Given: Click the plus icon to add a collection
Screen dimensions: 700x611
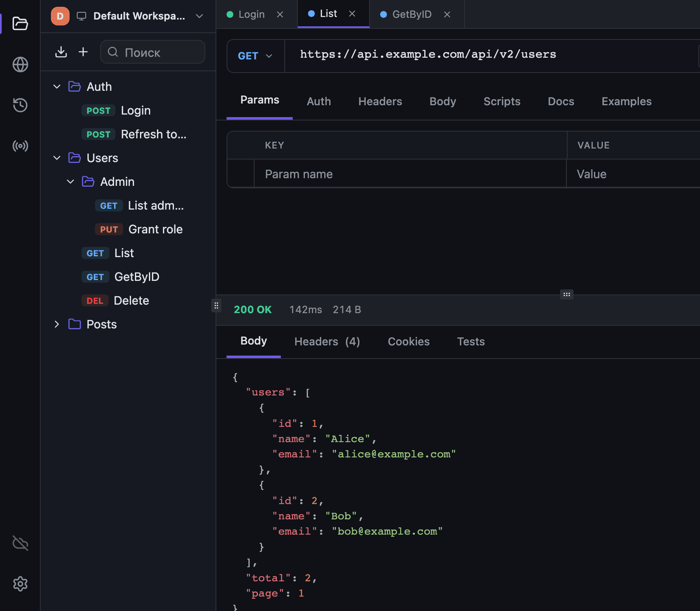Looking at the screenshot, I should tap(83, 52).
